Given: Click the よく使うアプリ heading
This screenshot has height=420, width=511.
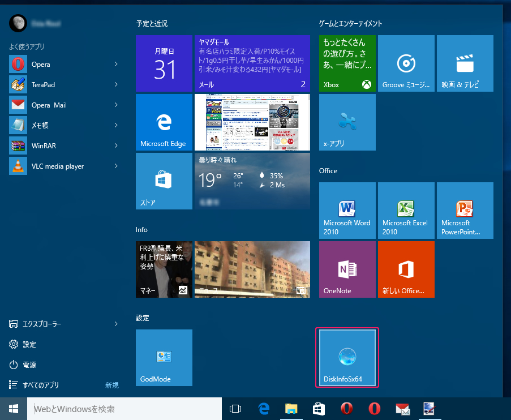Looking at the screenshot, I should [27, 46].
